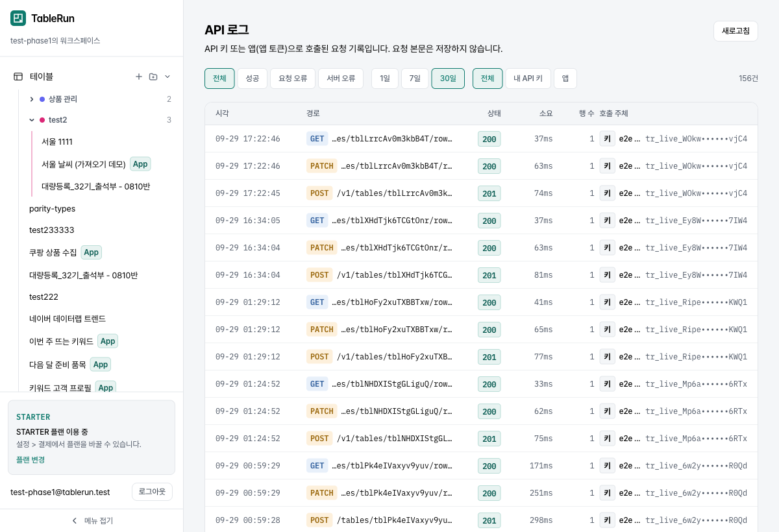
Task: Click the 298ms duration value
Action: (x=541, y=520)
